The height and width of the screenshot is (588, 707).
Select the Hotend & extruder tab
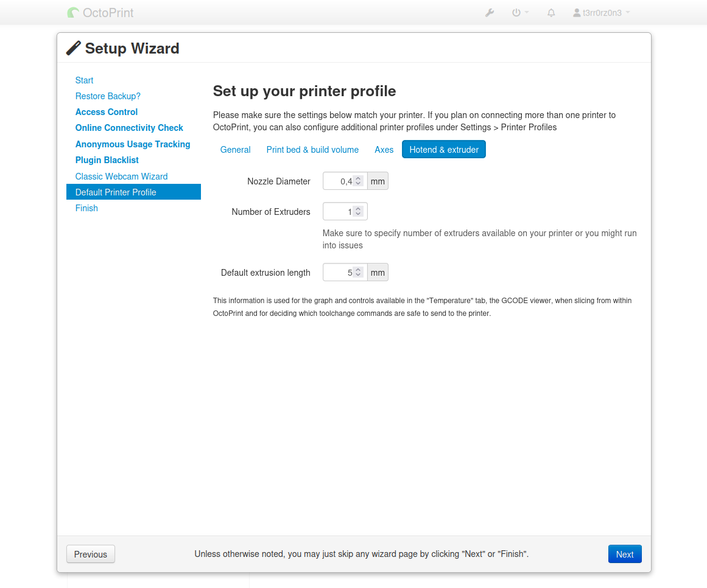pyautogui.click(x=443, y=150)
